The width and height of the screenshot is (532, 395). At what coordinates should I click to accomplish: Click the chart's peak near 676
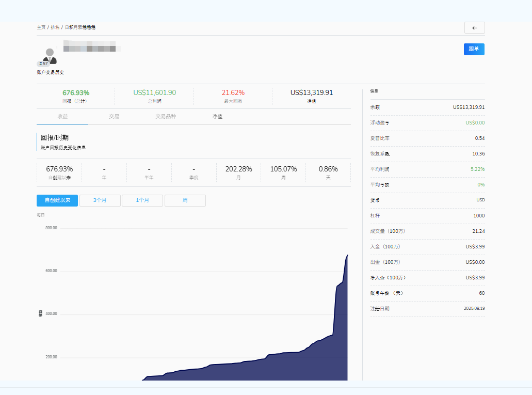(x=347, y=256)
